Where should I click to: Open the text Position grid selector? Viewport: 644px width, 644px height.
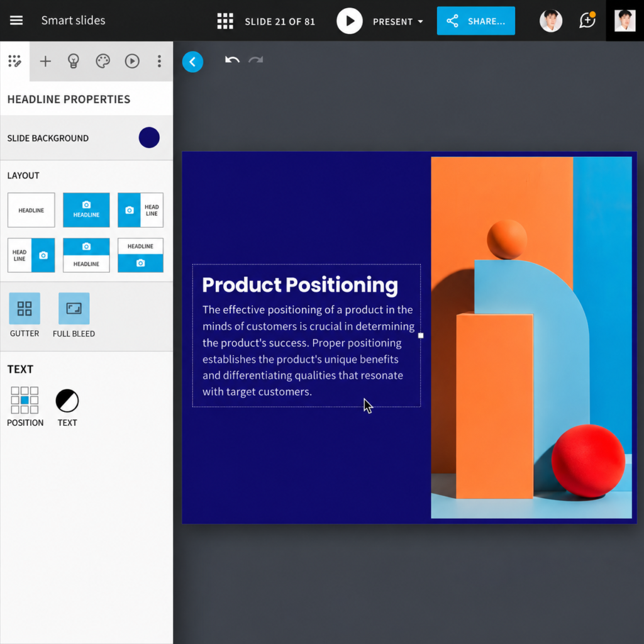[25, 400]
